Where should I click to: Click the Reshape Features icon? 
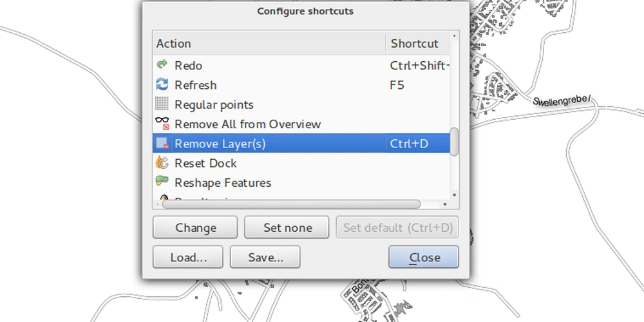coord(162,181)
